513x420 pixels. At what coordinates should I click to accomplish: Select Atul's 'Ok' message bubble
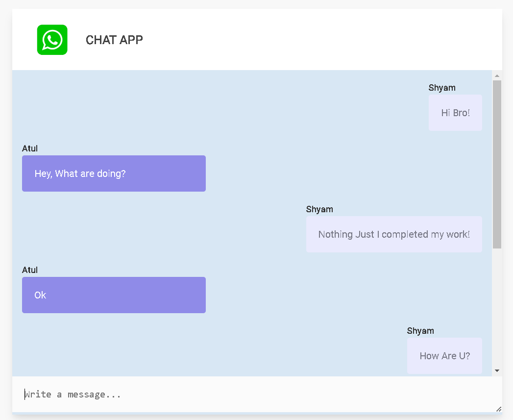[114, 295]
